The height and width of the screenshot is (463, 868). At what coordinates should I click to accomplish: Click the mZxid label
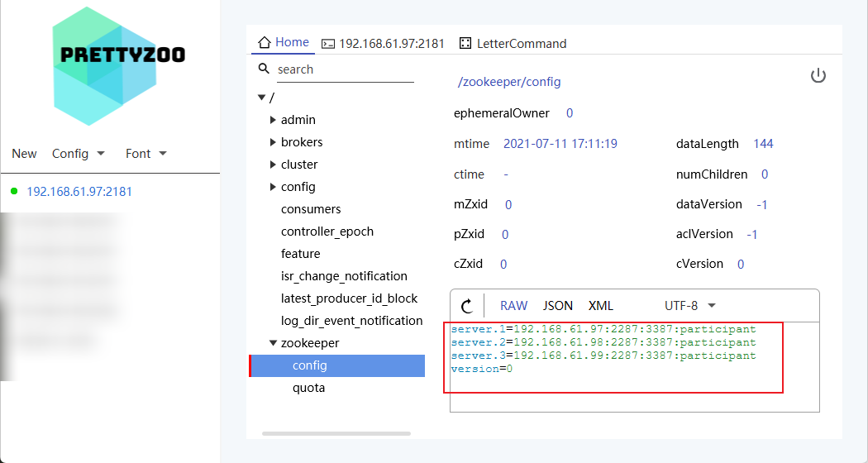pyautogui.click(x=470, y=204)
